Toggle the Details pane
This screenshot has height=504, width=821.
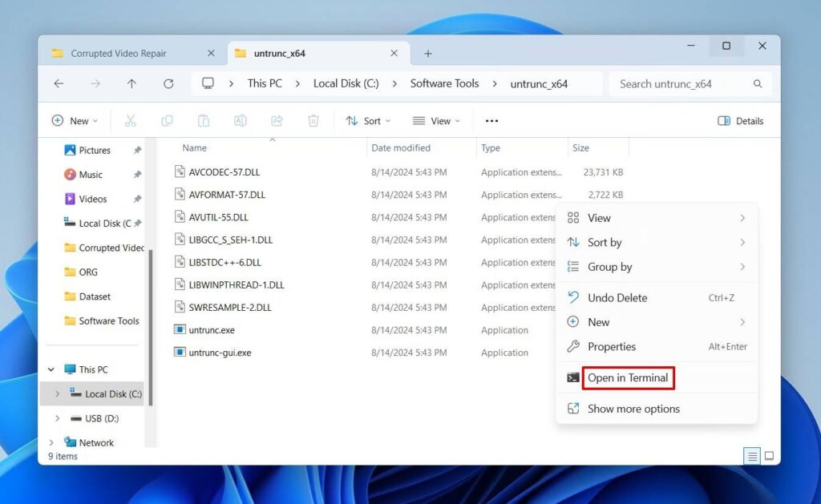(739, 120)
